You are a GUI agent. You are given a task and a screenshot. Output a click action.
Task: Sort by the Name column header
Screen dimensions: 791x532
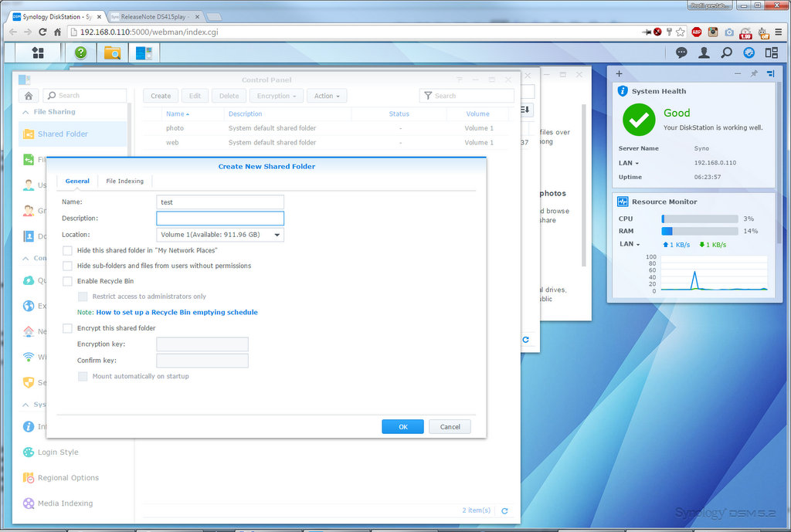coord(178,114)
